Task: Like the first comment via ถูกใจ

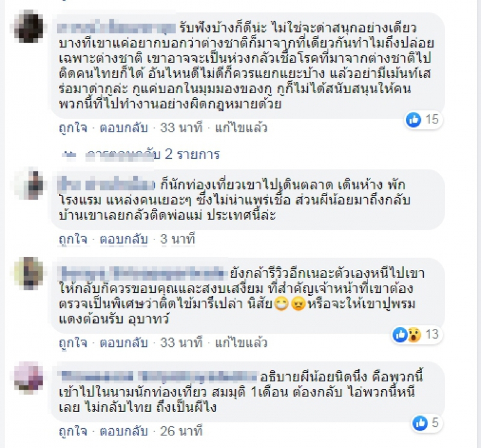Action: 73,127
